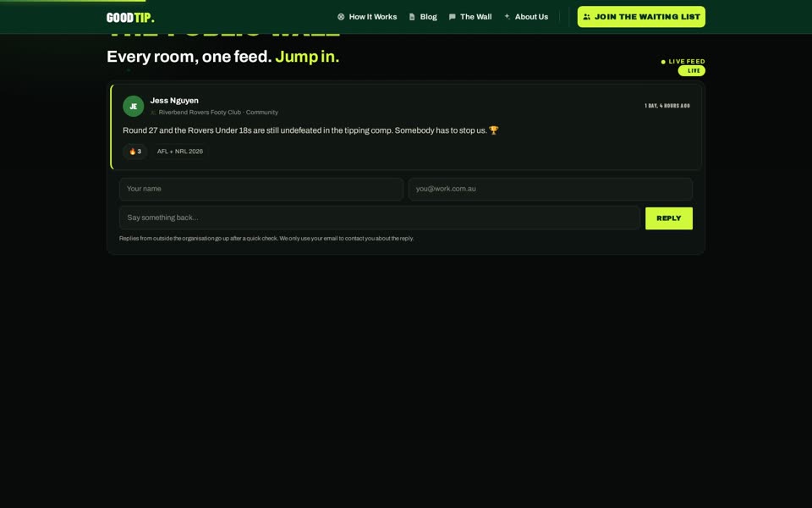This screenshot has width=812, height=508.
Task: Click the trophy emoji in the post
Action: 493,130
